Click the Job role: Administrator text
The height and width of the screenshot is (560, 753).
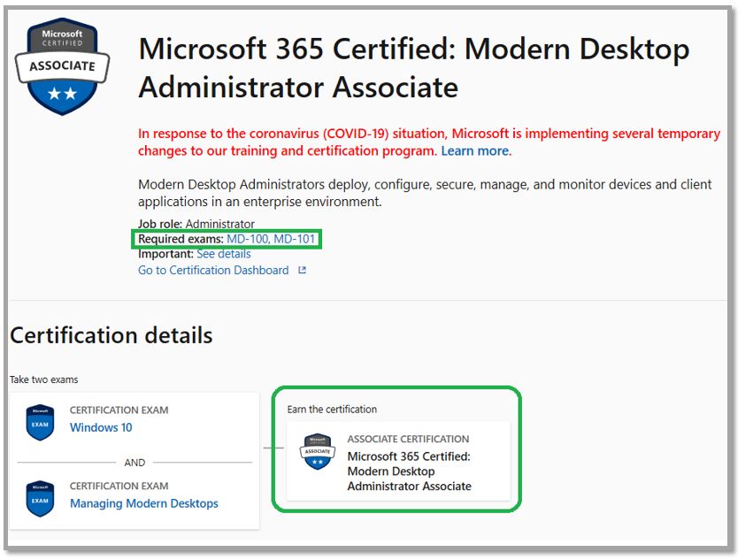pos(196,224)
